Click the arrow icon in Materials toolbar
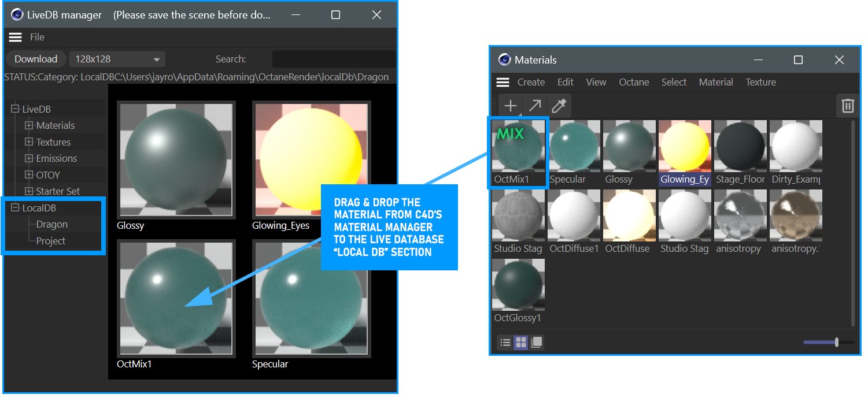The height and width of the screenshot is (398, 868). click(535, 106)
